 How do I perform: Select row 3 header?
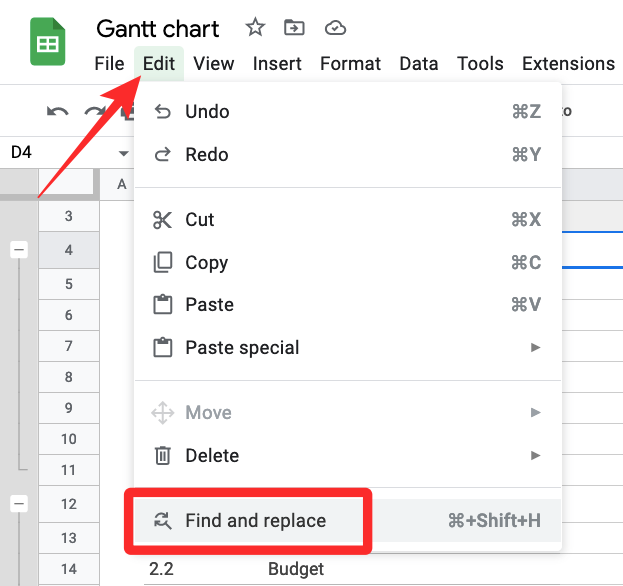pyautogui.click(x=69, y=216)
